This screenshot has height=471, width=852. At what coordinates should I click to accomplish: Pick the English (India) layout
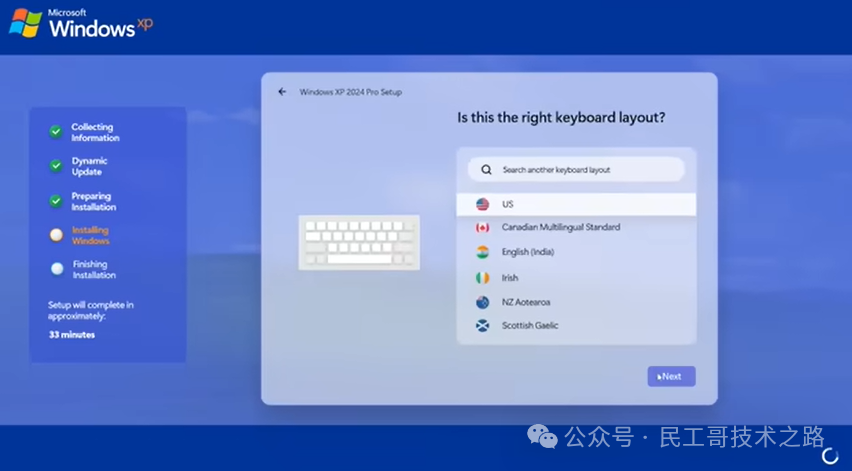576,252
